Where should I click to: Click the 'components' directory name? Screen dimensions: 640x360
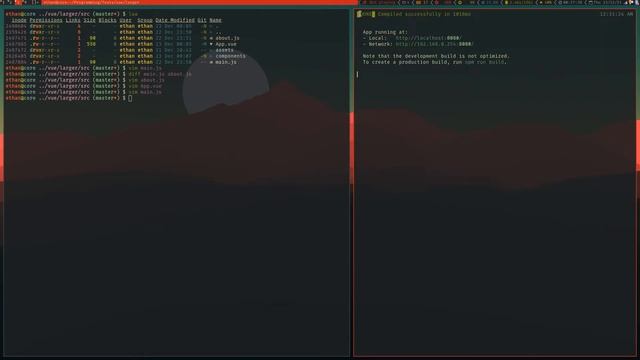tap(231, 56)
